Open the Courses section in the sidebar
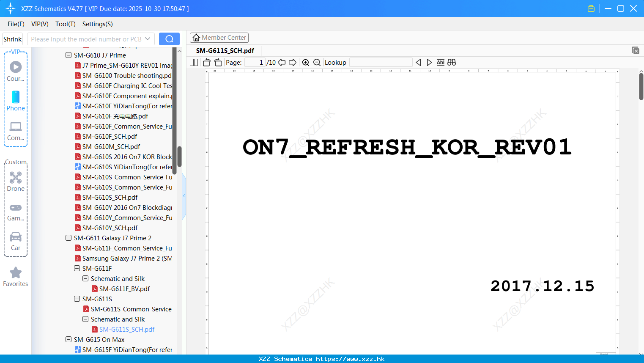Image resolution: width=644 pixels, height=363 pixels. (16, 71)
